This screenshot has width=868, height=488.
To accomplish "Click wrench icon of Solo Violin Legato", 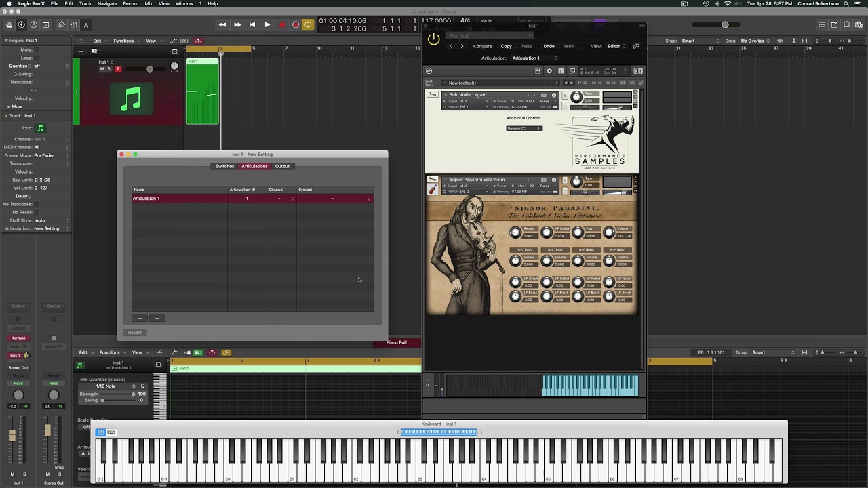I will (432, 94).
